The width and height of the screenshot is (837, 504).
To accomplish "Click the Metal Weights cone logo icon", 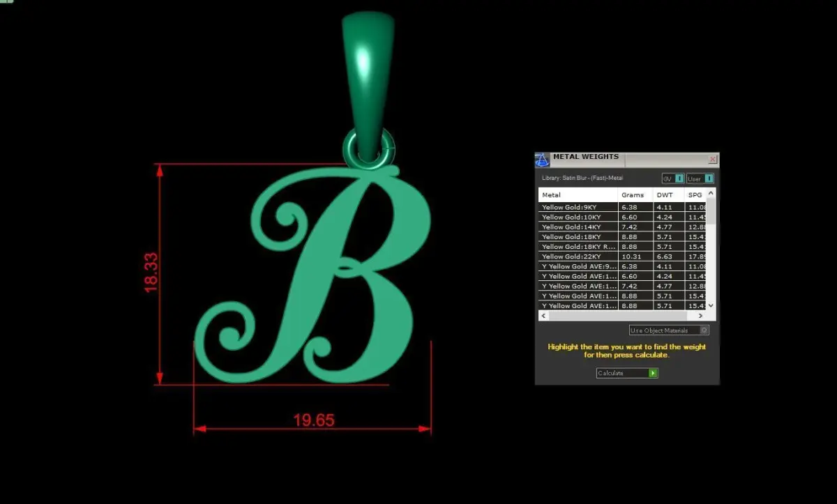I will [542, 160].
